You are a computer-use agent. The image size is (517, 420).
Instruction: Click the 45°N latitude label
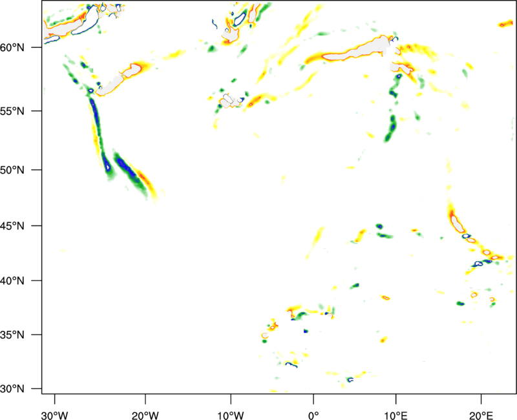coord(12,226)
